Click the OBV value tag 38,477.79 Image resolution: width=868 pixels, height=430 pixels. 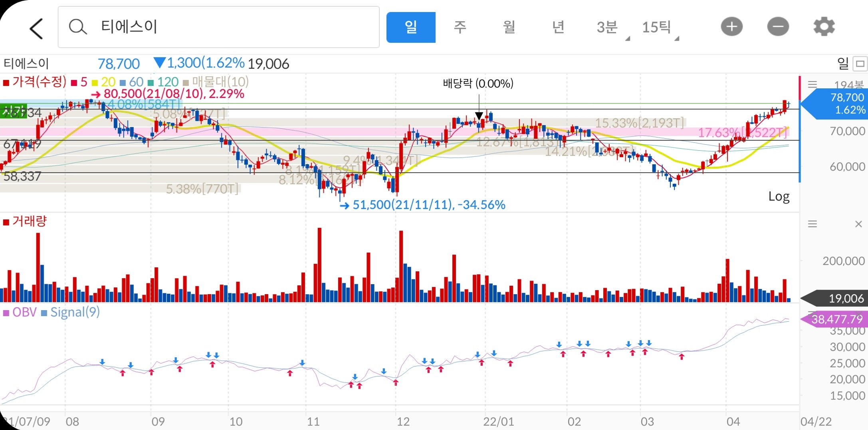pos(834,319)
